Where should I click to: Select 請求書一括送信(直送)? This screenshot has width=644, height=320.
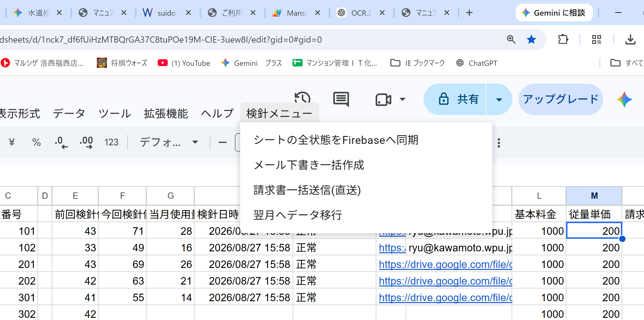pyautogui.click(x=366, y=190)
